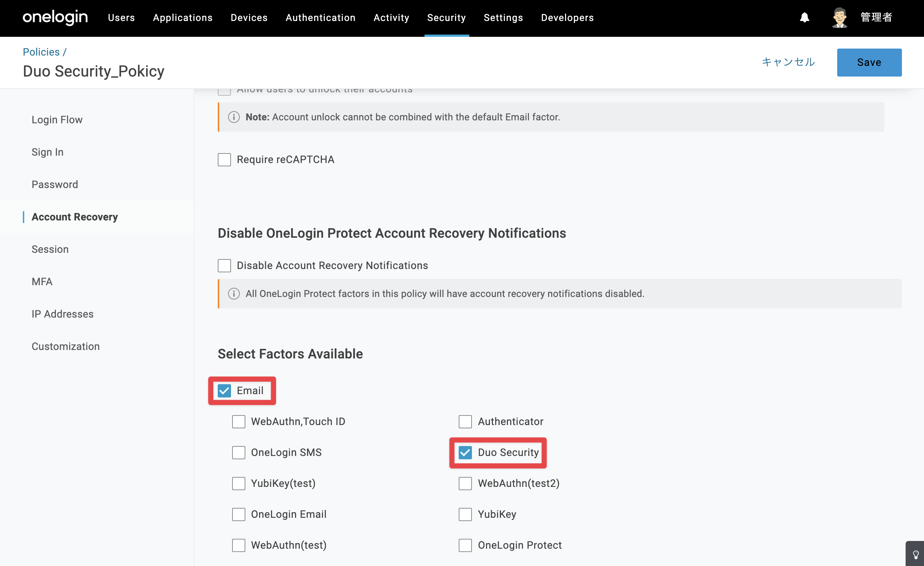Enable the OneLogin Protect factor

pyautogui.click(x=465, y=545)
